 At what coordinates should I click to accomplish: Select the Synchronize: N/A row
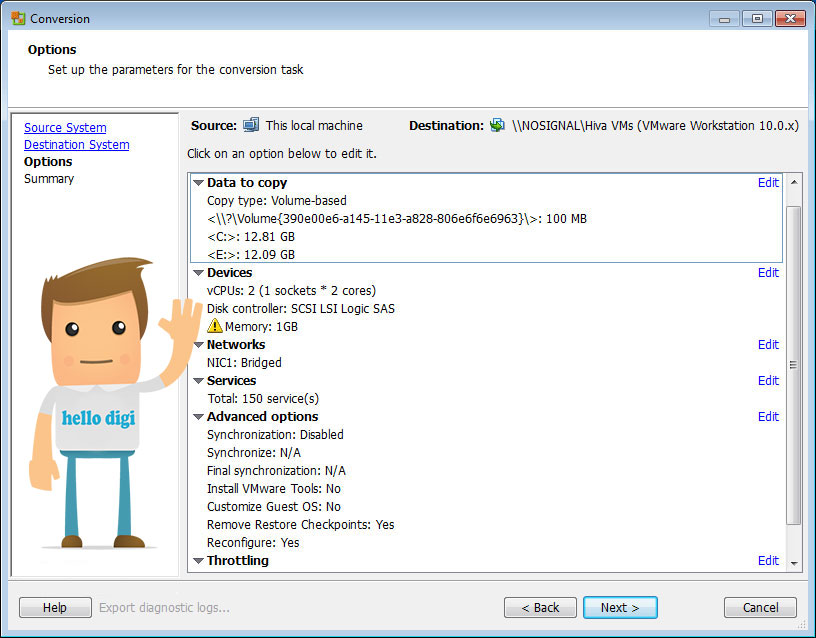[x=254, y=453]
